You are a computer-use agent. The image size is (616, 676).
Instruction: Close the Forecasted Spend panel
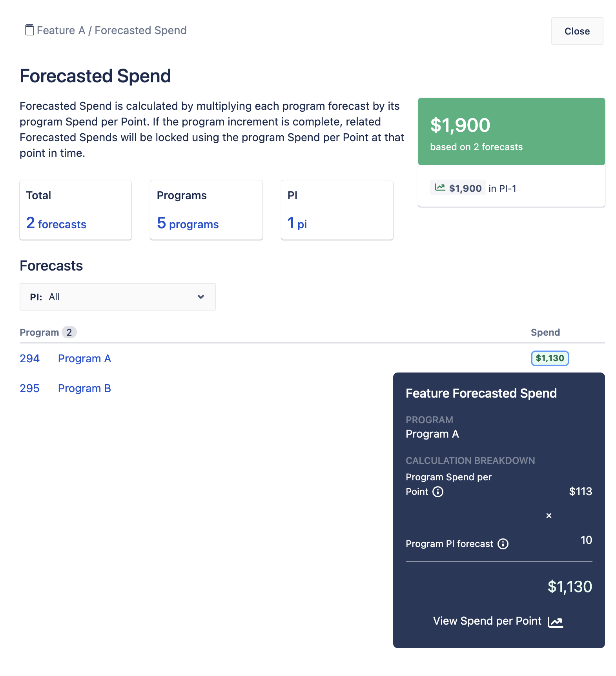point(577,31)
